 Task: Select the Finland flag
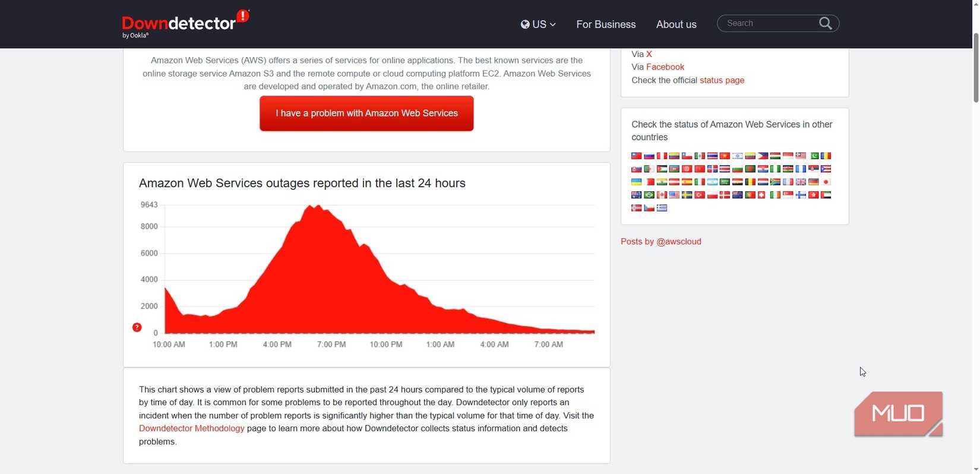coord(801,195)
